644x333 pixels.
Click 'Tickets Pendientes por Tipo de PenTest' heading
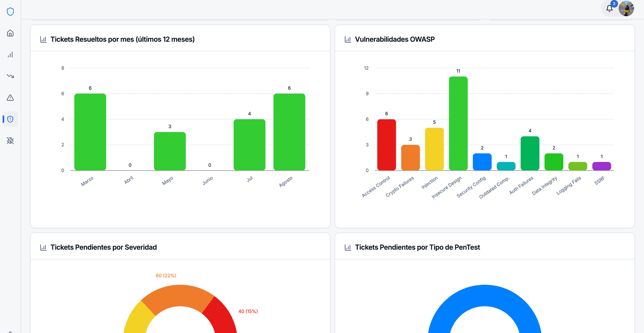point(418,247)
